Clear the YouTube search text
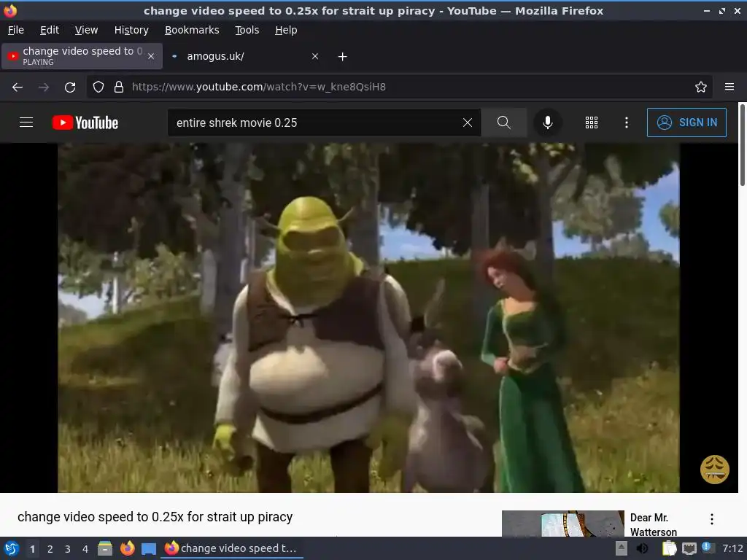Screen dimensions: 747x560 [x=468, y=122]
